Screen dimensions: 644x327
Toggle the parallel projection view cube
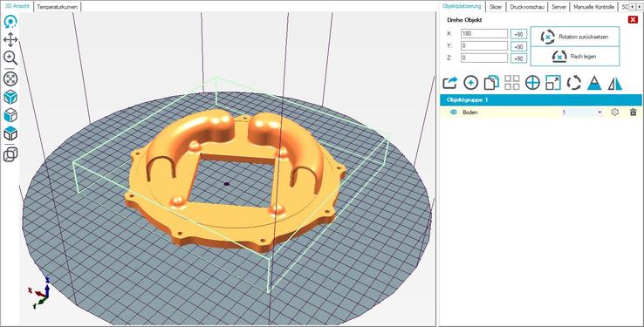point(10,154)
